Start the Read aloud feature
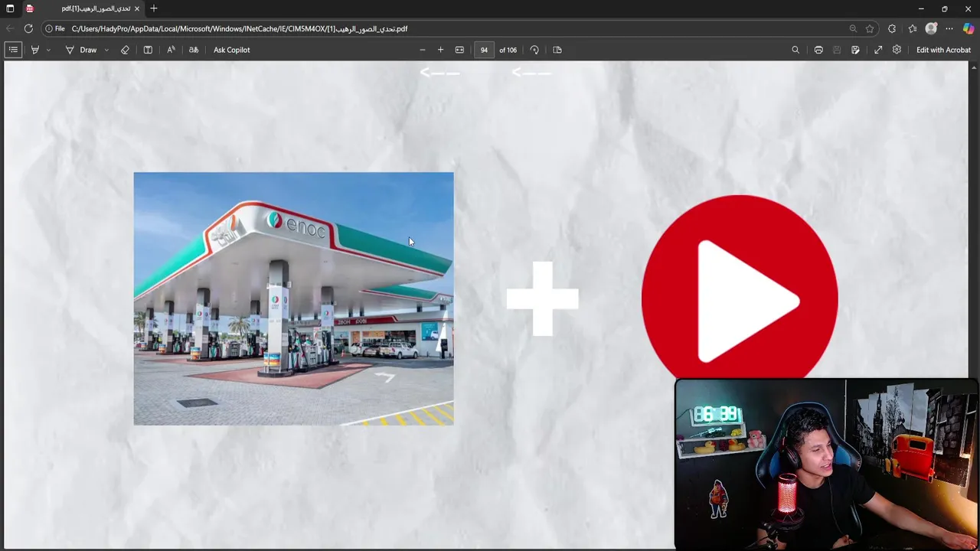This screenshot has width=980, height=551. coord(171,50)
